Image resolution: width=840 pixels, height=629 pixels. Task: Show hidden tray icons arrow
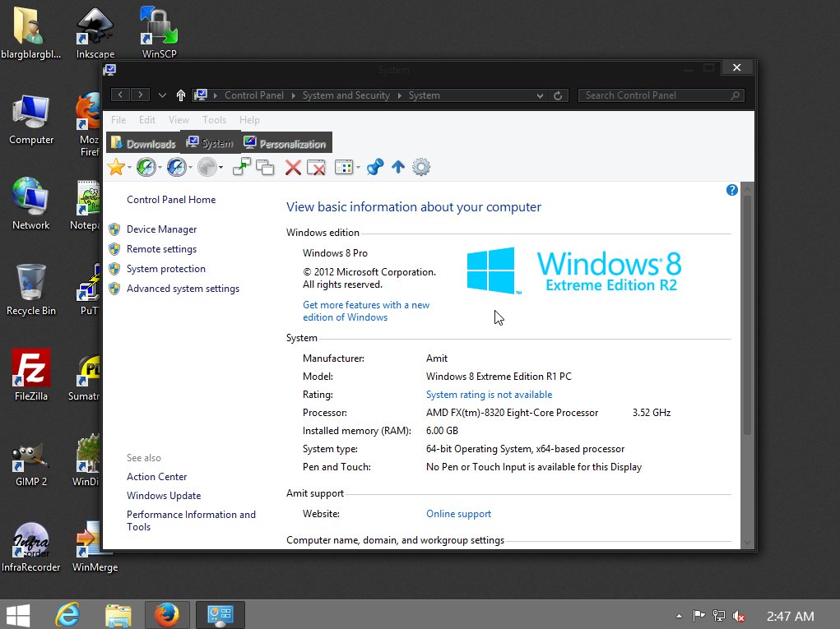[679, 616]
